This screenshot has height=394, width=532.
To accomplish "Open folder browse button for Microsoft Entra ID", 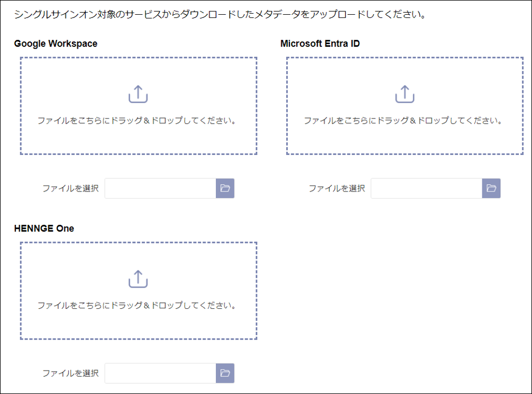I will 491,188.
